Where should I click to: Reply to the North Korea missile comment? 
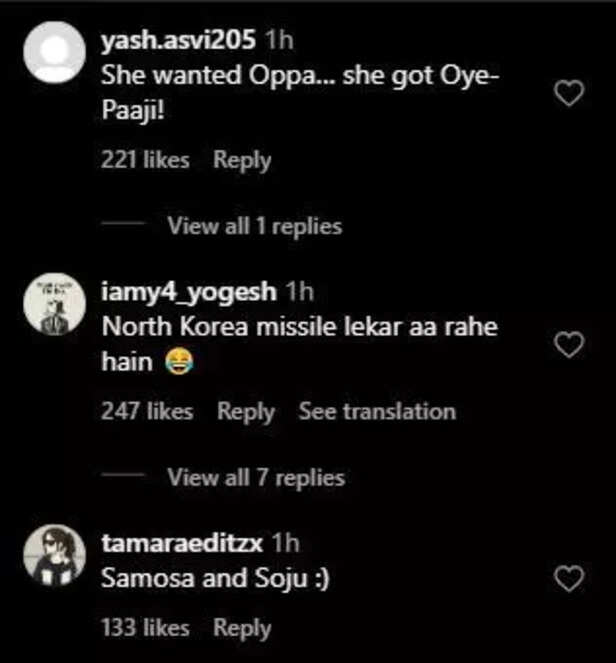(246, 411)
